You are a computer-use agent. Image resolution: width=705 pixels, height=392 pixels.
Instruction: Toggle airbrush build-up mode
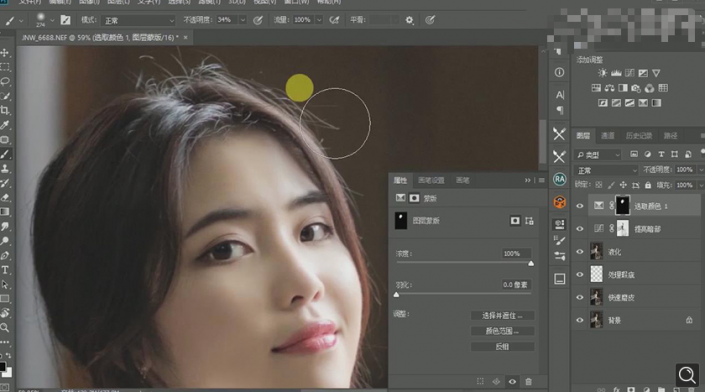334,20
